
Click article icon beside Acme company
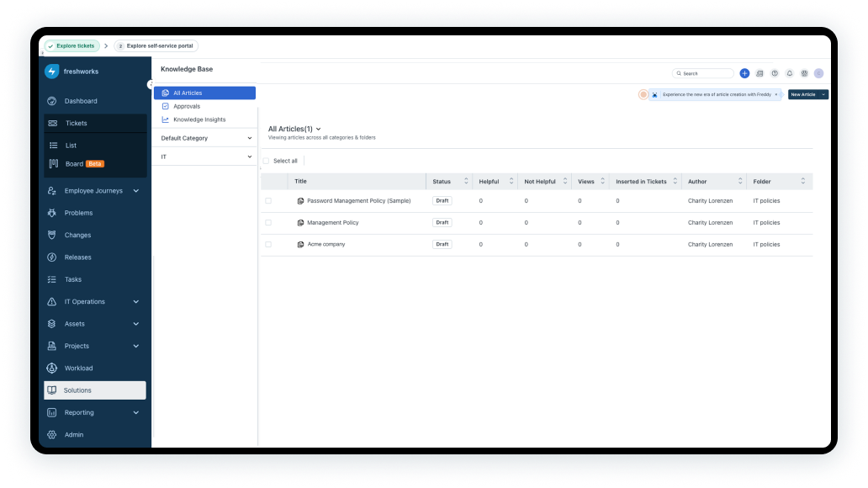300,244
